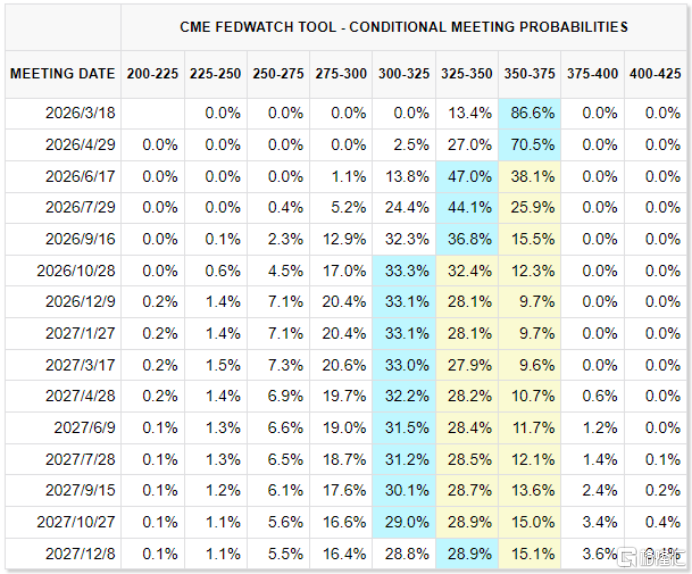The height and width of the screenshot is (574, 692).
Task: Click the CME FedWatch Tool table title
Action: click(x=404, y=27)
